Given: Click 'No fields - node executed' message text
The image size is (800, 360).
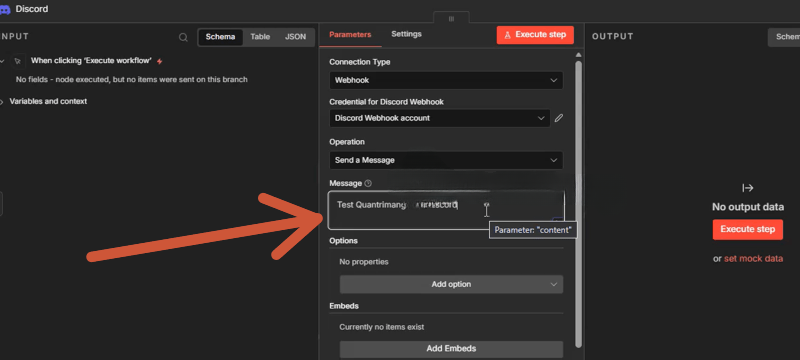Looking at the screenshot, I should point(132,80).
